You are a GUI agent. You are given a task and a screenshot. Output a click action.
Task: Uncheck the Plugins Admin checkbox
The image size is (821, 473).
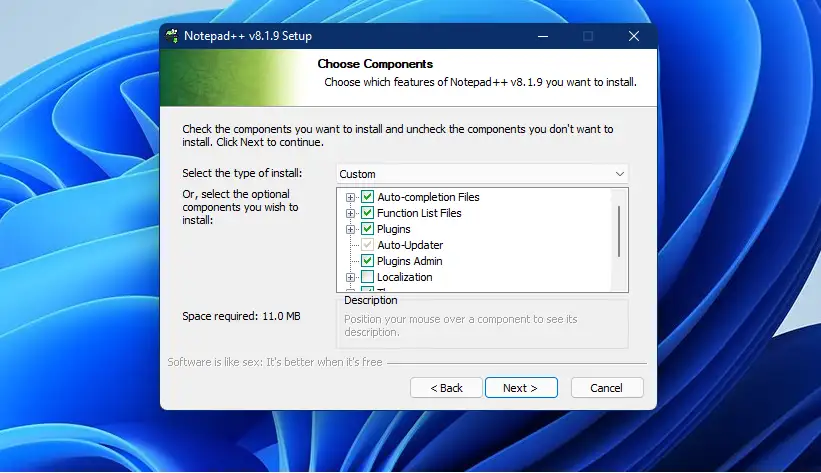[367, 261]
